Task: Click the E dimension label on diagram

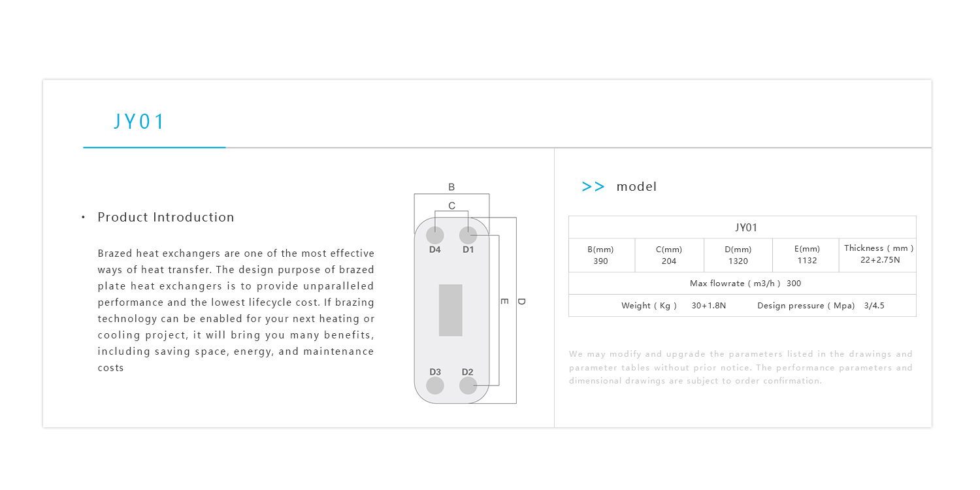Action: coord(504,301)
